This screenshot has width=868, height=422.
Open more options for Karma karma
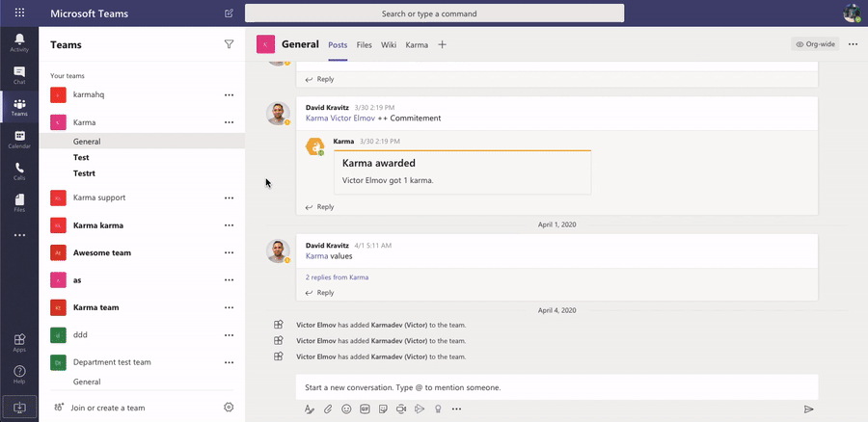pyautogui.click(x=229, y=225)
